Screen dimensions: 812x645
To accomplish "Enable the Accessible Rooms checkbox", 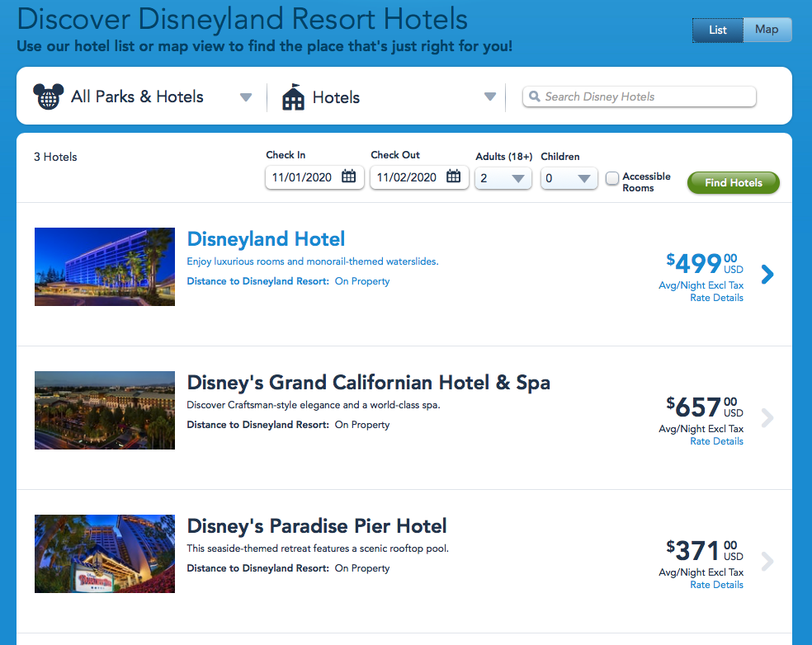I will point(612,178).
